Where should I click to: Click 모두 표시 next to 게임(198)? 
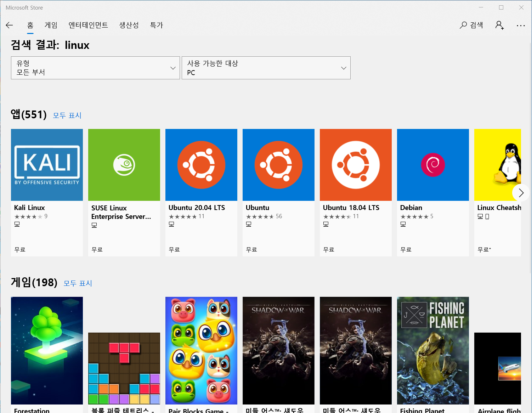(x=78, y=283)
